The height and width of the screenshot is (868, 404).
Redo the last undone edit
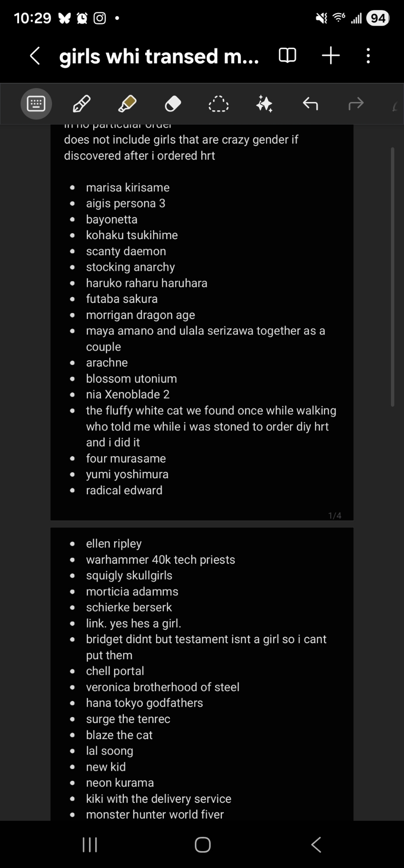pyautogui.click(x=356, y=104)
